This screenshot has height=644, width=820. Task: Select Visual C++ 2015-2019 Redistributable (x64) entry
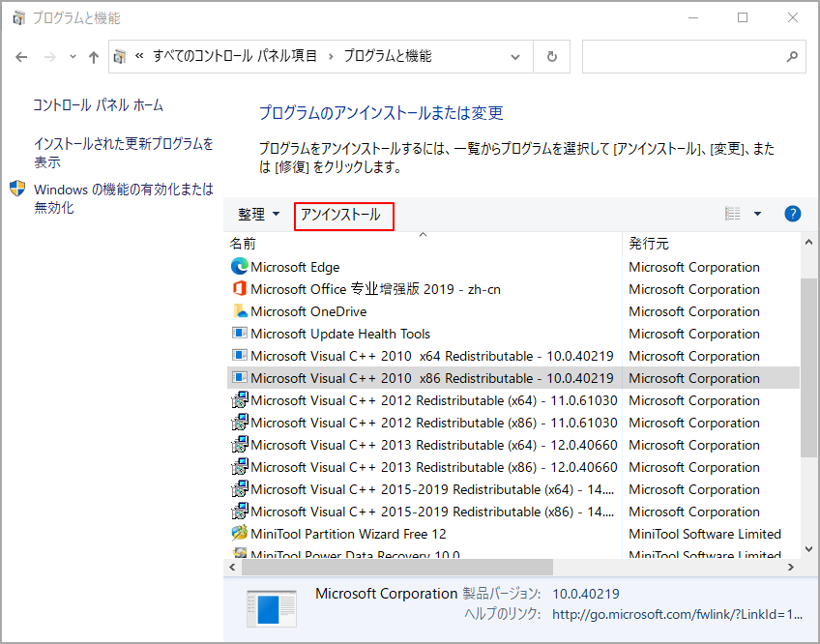tap(432, 489)
